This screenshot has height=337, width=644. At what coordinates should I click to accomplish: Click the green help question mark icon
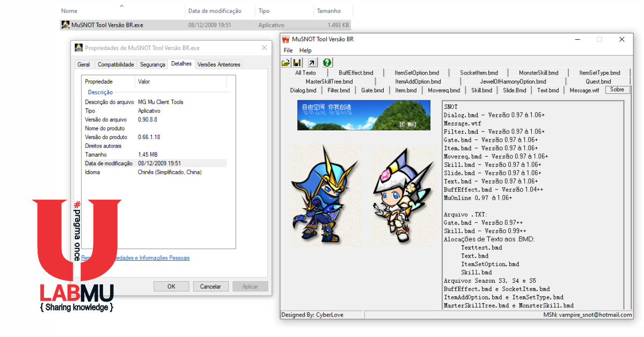(x=327, y=62)
